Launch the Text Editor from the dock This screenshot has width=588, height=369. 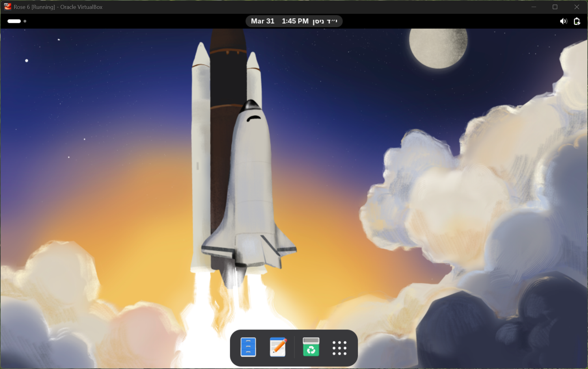tap(278, 347)
